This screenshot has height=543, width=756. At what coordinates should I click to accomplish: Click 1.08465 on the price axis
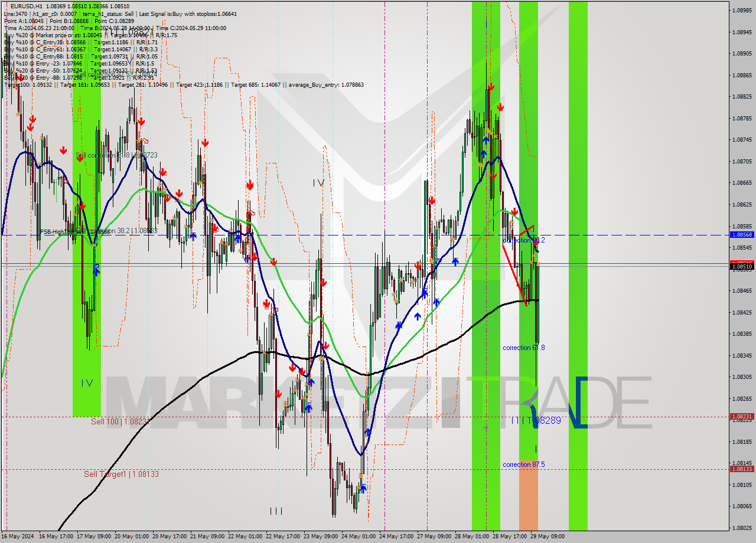742,290
